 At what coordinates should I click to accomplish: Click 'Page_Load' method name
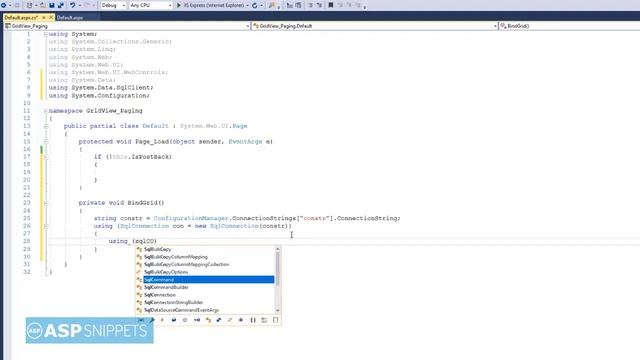point(152,142)
